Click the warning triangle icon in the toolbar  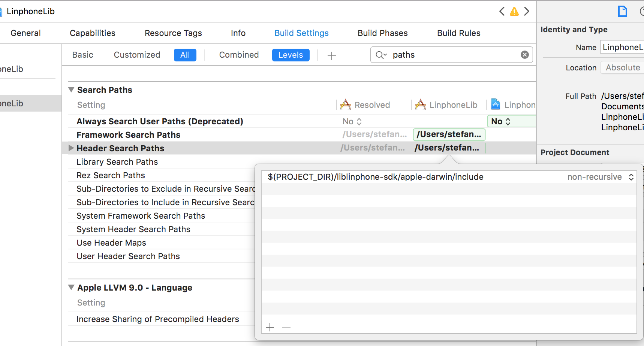click(514, 11)
